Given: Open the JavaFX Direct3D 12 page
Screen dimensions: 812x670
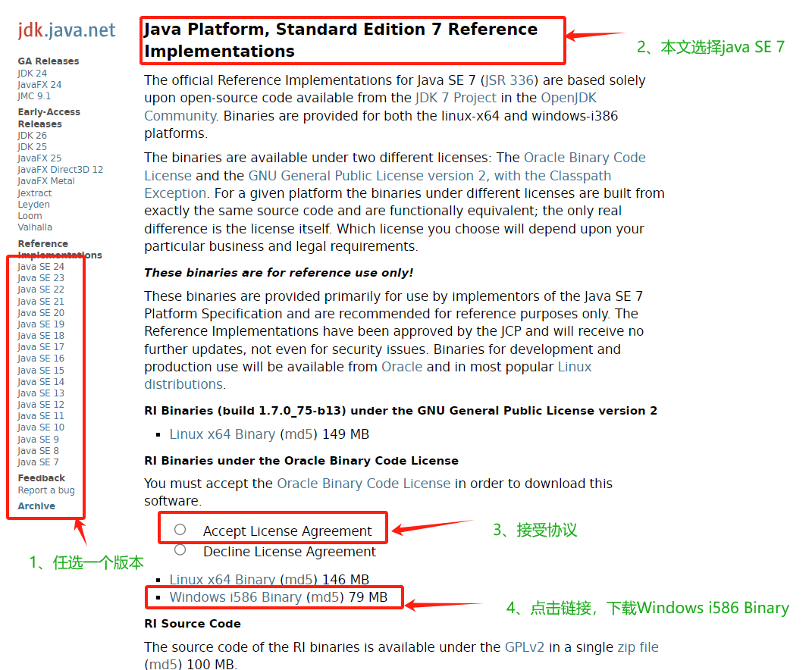Looking at the screenshot, I should (x=60, y=169).
